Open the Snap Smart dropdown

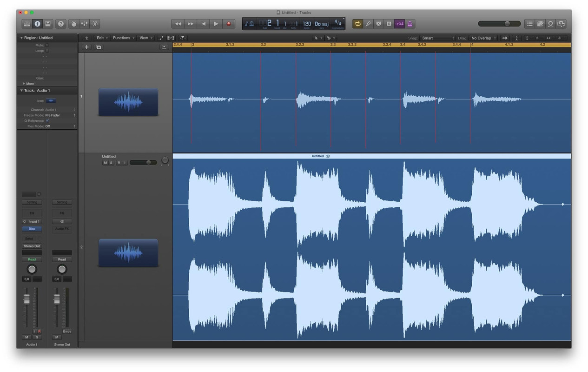click(437, 38)
